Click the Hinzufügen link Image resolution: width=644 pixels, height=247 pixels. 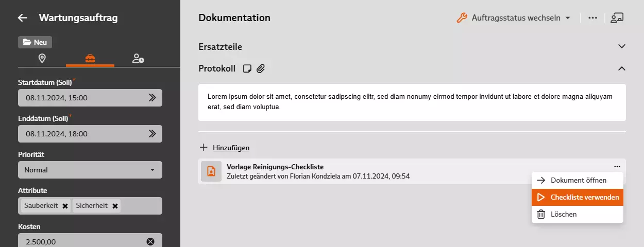coord(231,148)
